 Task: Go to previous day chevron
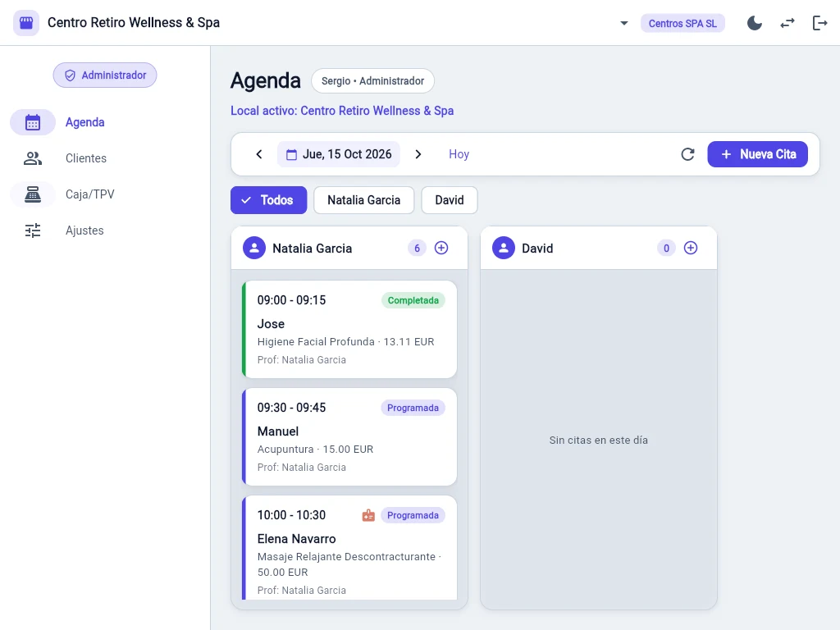click(x=259, y=154)
